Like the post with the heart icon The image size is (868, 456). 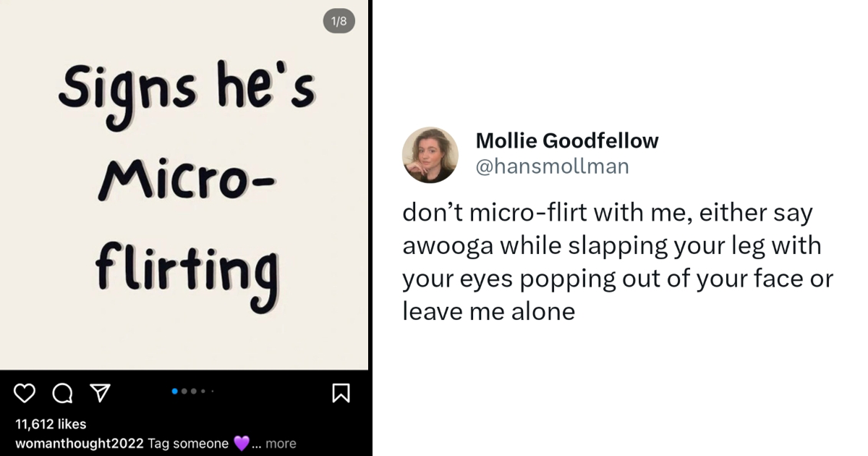click(x=25, y=392)
